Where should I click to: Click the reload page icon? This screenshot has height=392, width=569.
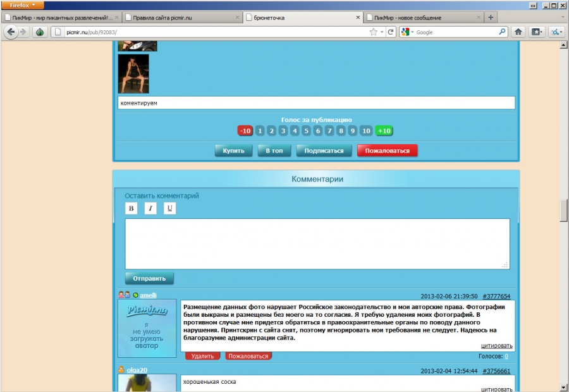click(x=391, y=32)
